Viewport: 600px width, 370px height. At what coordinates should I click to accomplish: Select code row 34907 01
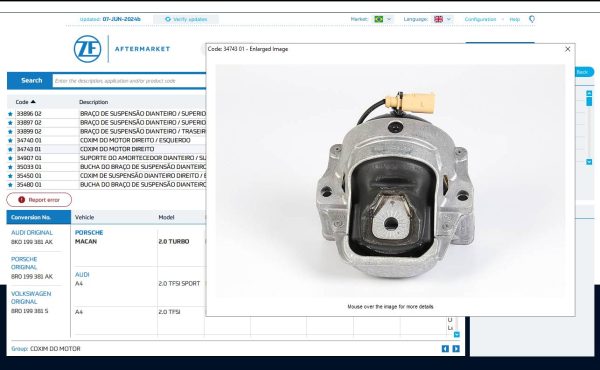(x=106, y=158)
